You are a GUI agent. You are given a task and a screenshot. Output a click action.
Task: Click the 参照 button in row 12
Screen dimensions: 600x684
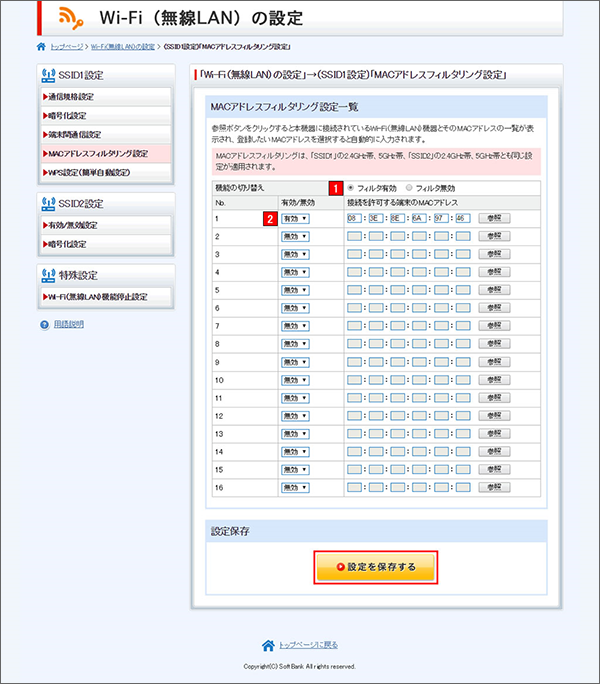tap(494, 415)
